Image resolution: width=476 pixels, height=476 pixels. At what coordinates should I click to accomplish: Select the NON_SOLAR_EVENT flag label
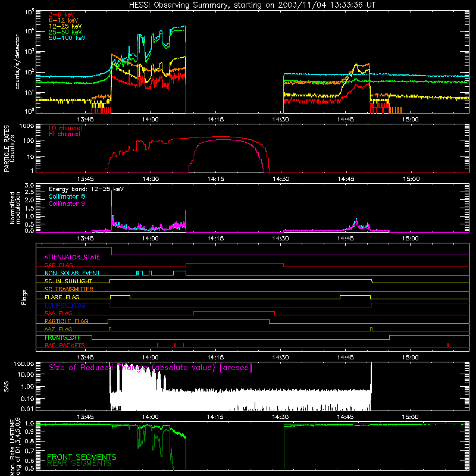[x=72, y=273]
